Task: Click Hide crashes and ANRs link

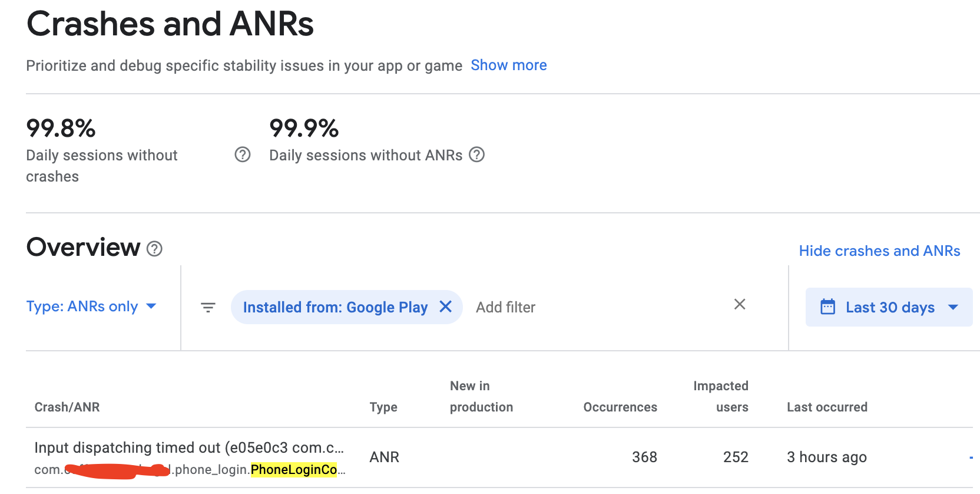Action: coord(879,251)
